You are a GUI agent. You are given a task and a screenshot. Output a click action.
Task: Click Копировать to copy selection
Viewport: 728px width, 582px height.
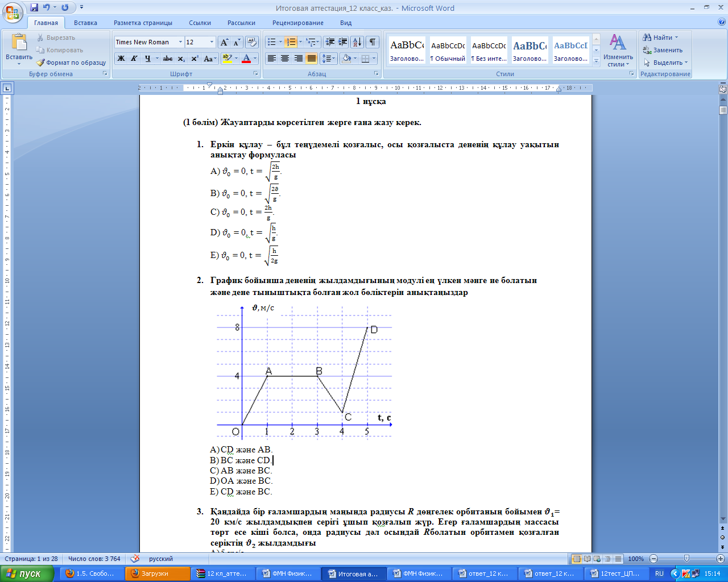click(60, 50)
